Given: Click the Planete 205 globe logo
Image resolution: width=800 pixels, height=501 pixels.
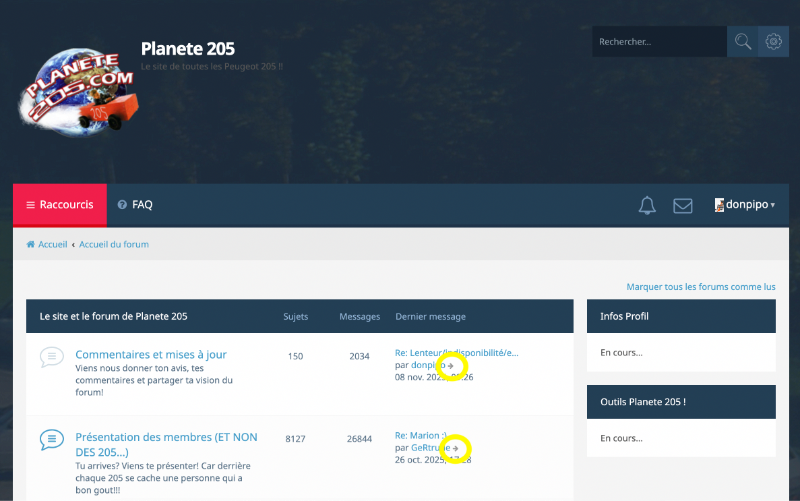Looking at the screenshot, I should [76, 90].
